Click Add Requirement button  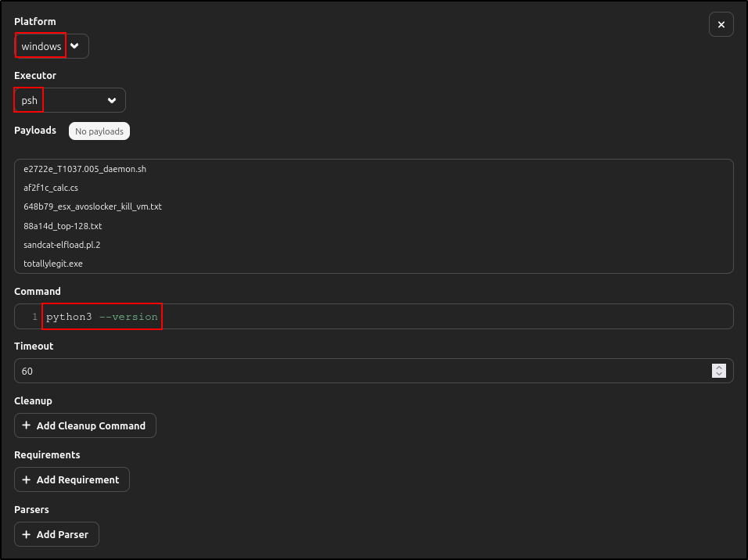pyautogui.click(x=72, y=479)
